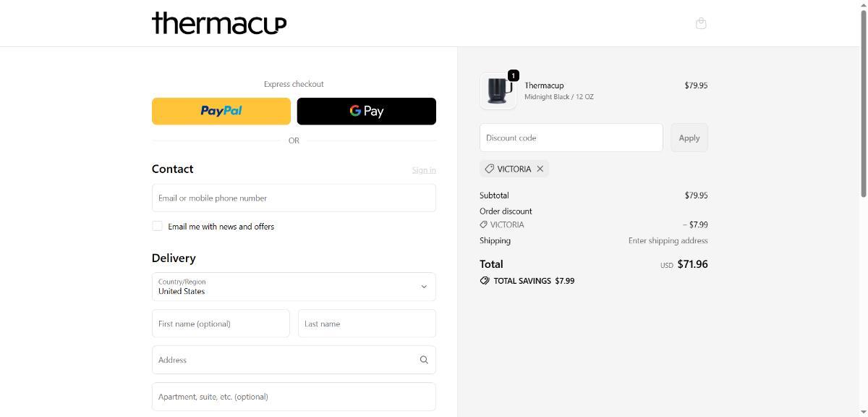Pay with Google Pay express checkout
The height and width of the screenshot is (417, 868).
[x=366, y=111]
